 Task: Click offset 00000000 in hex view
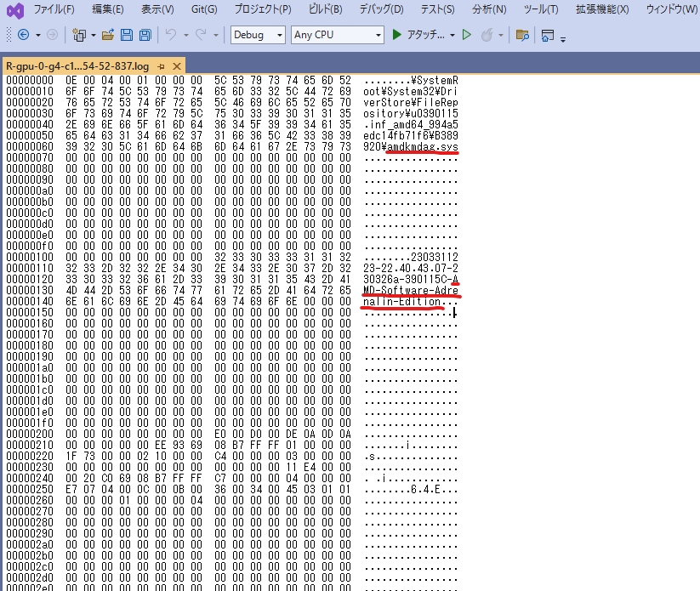tap(30, 80)
